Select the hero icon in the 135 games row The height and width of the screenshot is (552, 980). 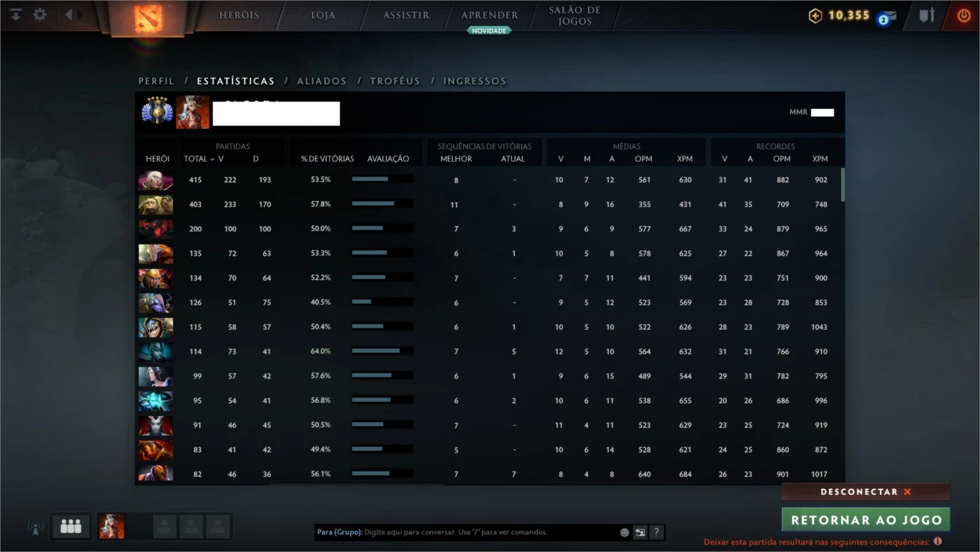click(x=155, y=254)
